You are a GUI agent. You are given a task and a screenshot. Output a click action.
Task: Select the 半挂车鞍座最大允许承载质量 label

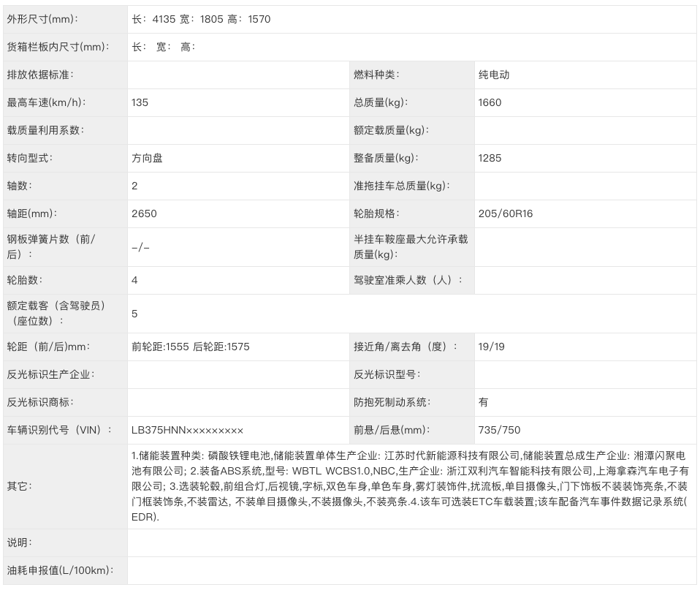[x=411, y=246]
